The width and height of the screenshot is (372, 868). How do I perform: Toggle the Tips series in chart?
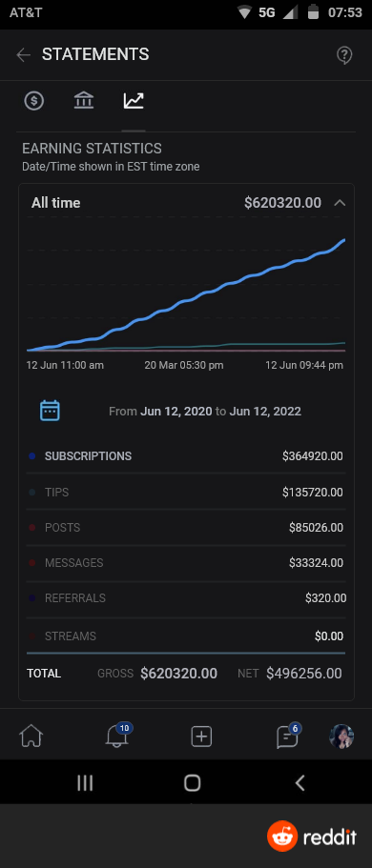186,492
